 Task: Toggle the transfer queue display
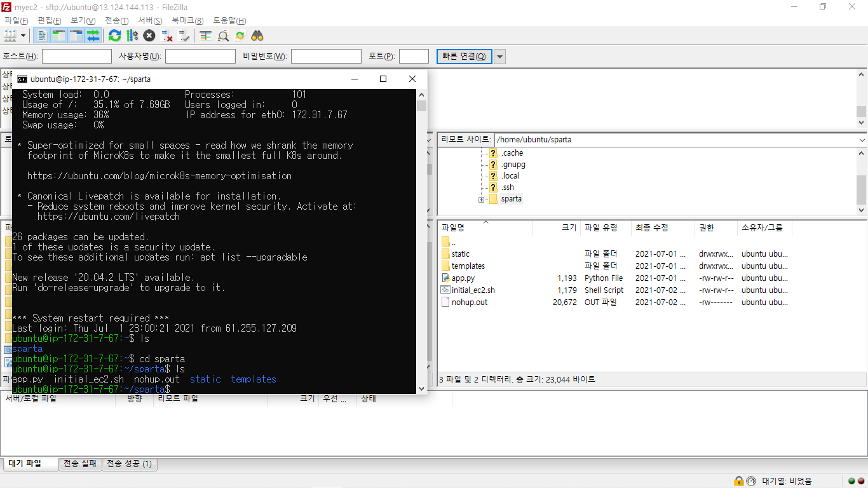[x=93, y=36]
